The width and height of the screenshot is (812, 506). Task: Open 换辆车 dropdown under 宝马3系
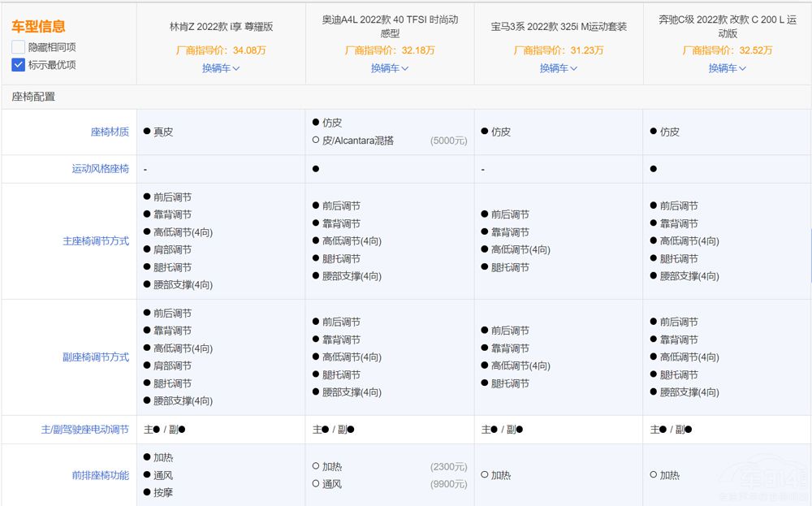(559, 68)
